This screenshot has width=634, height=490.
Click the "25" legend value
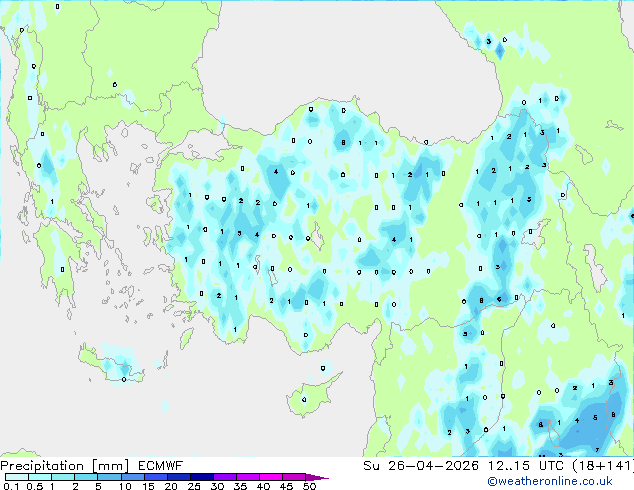coord(194,486)
